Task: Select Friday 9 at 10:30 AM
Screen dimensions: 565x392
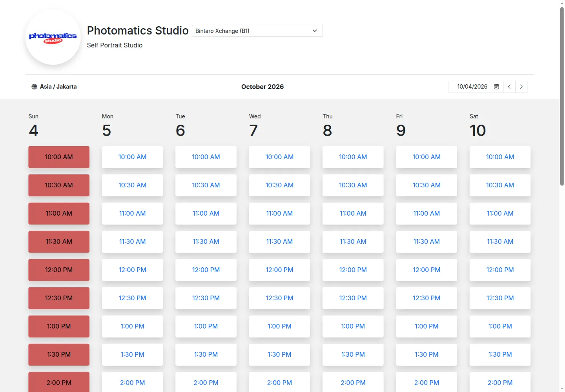Action: 426,185
